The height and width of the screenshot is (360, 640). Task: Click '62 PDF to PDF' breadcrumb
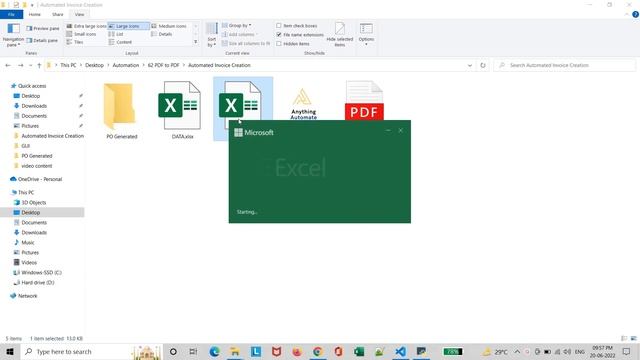click(163, 65)
